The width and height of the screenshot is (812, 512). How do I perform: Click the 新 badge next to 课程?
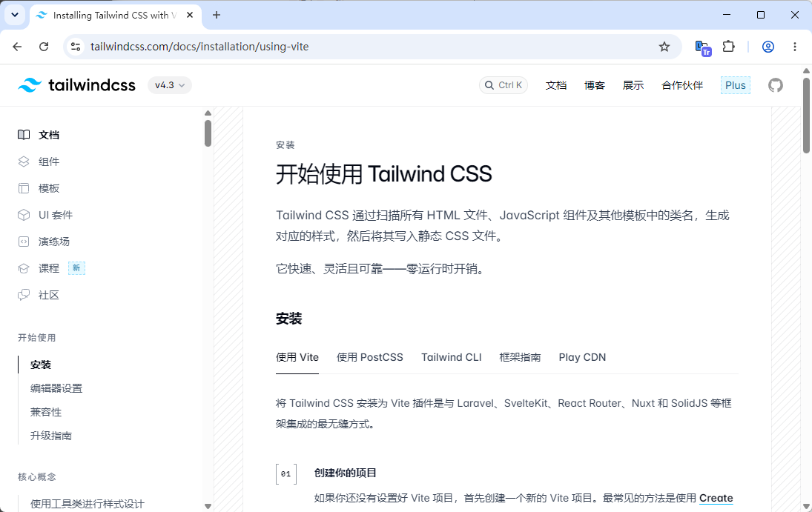76,267
